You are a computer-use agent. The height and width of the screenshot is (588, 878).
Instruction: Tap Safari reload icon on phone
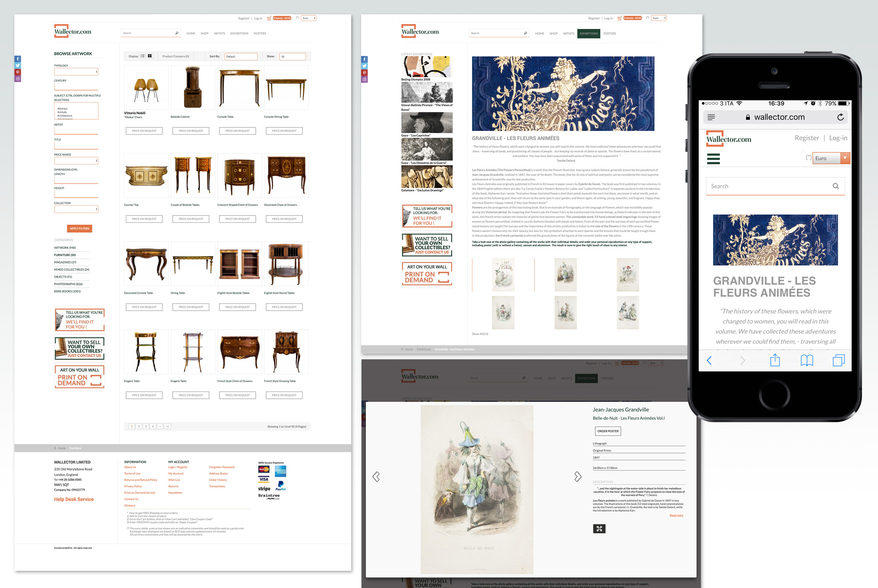(840, 117)
